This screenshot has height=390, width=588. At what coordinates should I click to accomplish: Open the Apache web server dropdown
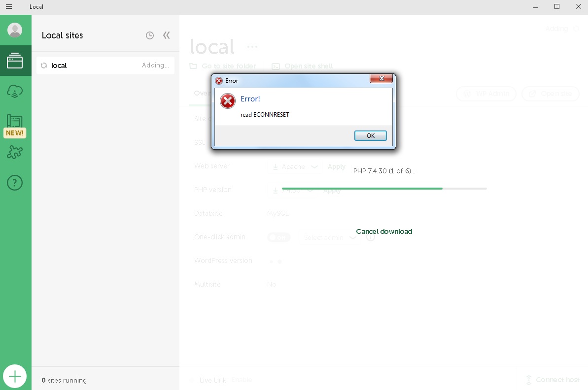[295, 167]
